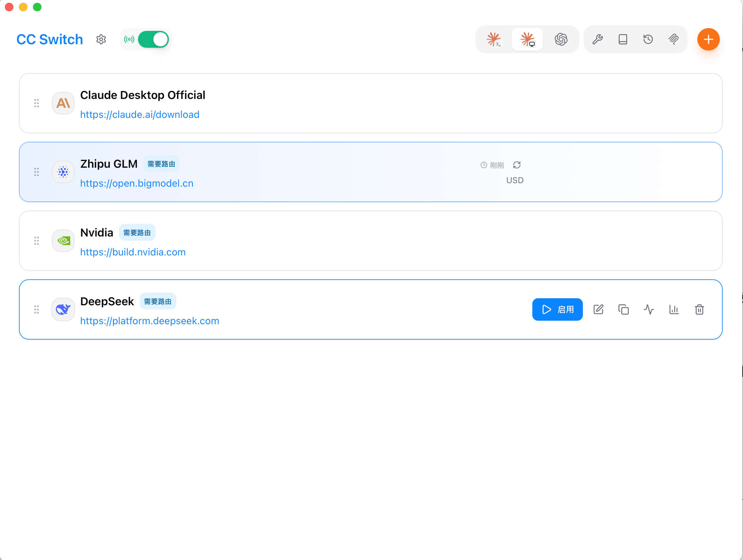Click the CC Switch title

click(x=50, y=39)
